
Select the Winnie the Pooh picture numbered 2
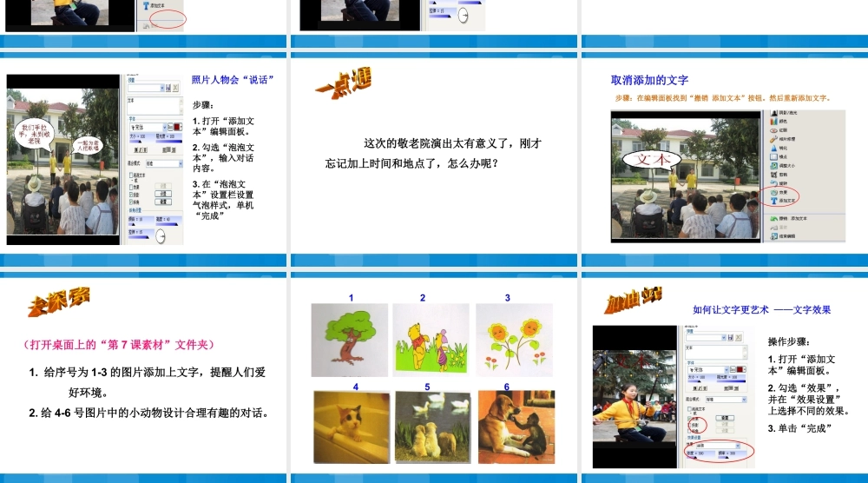(431, 338)
